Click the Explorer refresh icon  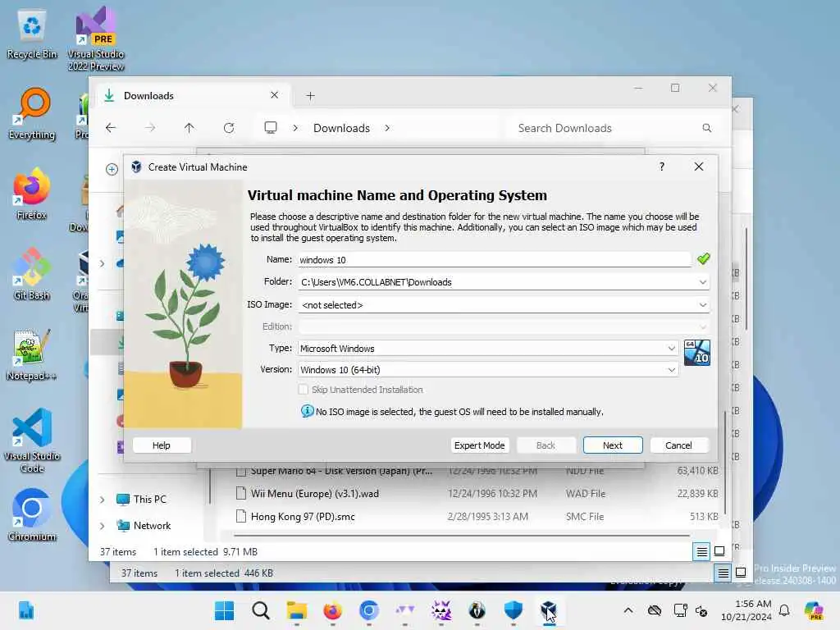pos(229,127)
